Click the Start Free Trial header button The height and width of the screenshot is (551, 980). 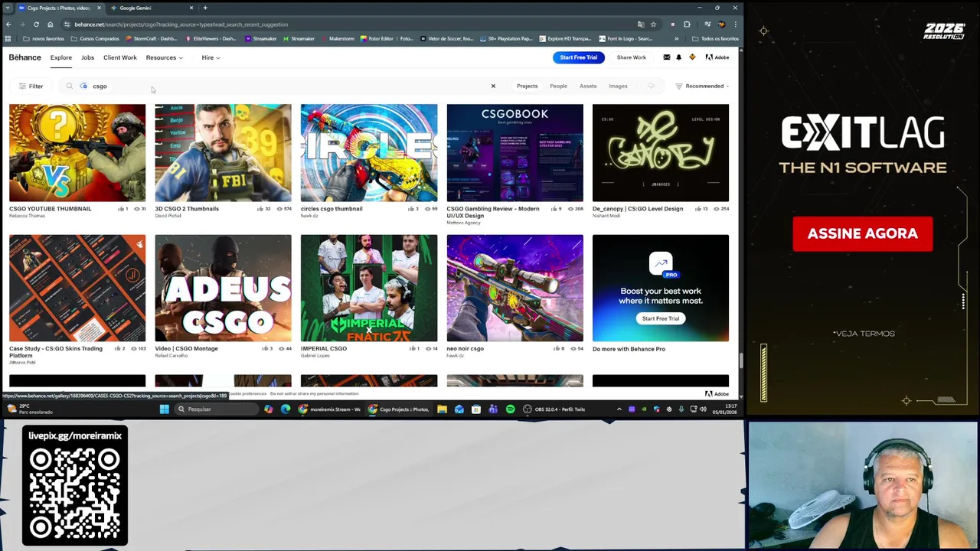(x=578, y=57)
